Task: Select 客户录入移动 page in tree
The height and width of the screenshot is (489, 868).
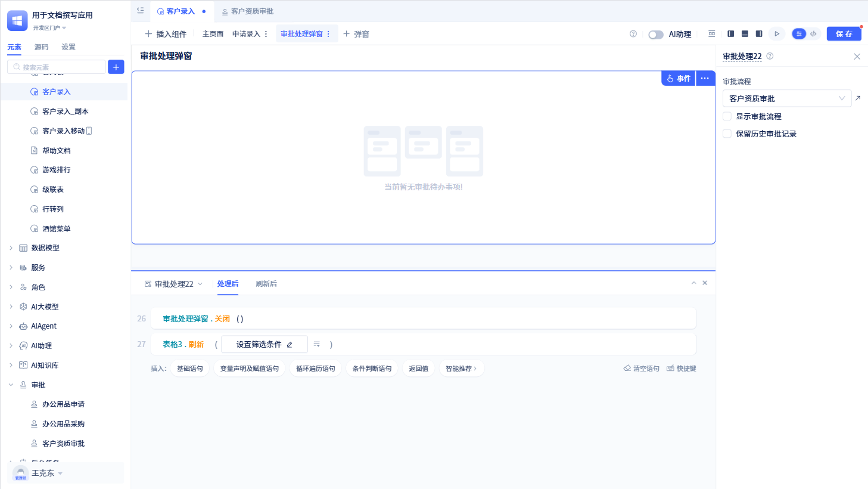Action: point(64,131)
